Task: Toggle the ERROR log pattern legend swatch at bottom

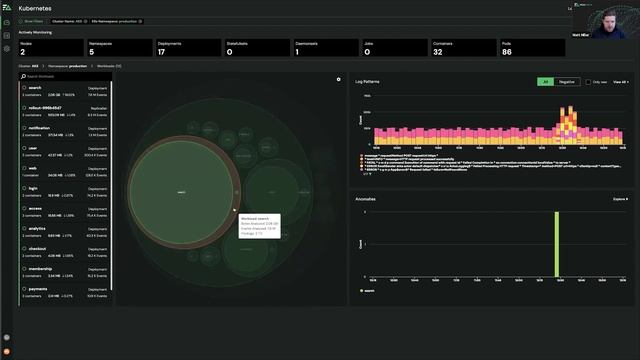Action: (362, 169)
